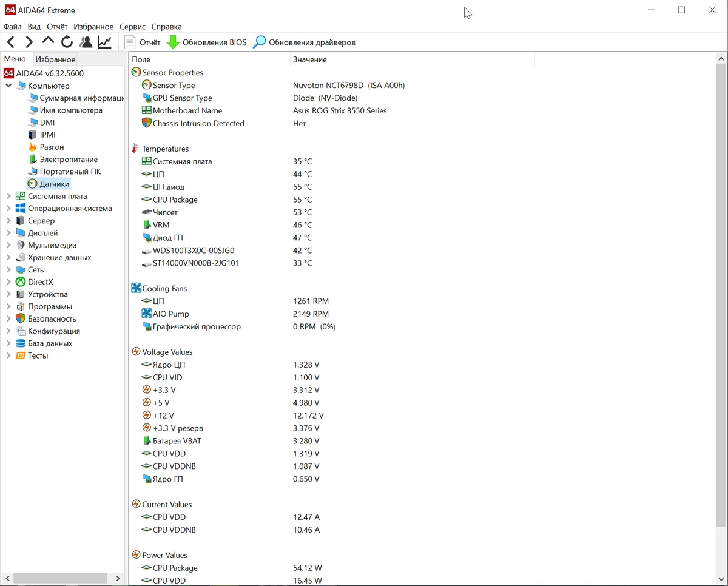Expand the Хранение данных tree node
Viewport: 728px width, 586px height.
8,257
